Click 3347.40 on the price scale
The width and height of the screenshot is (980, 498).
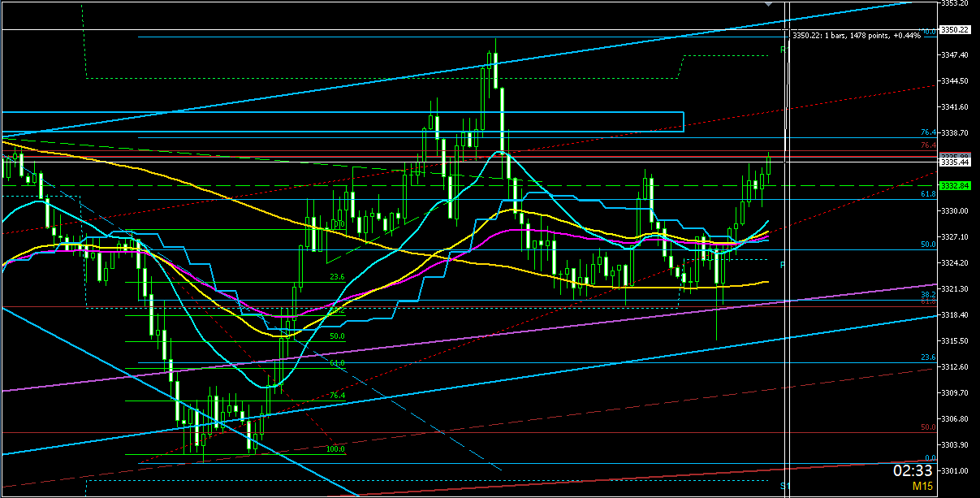(954, 55)
